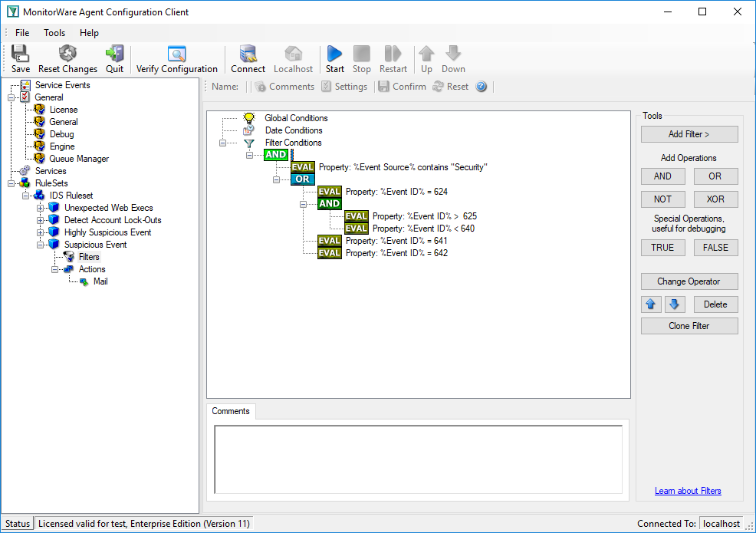Click the Restart service icon
The image size is (756, 533).
(393, 59)
